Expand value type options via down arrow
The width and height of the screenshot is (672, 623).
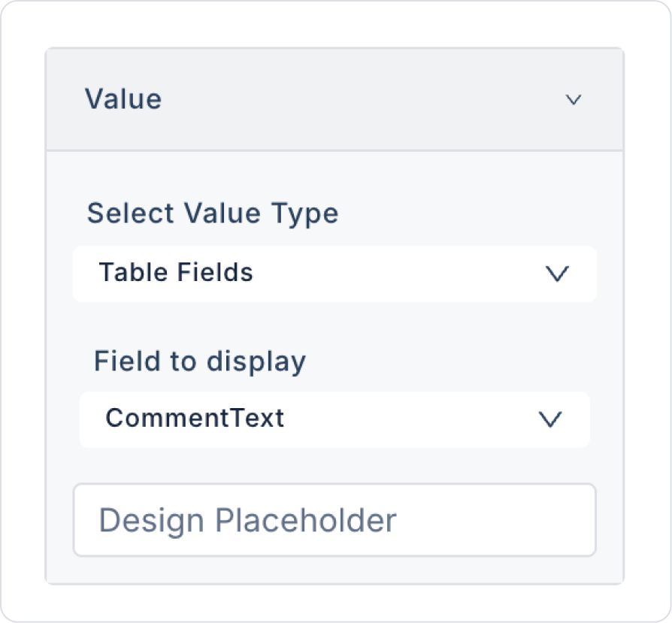(556, 274)
